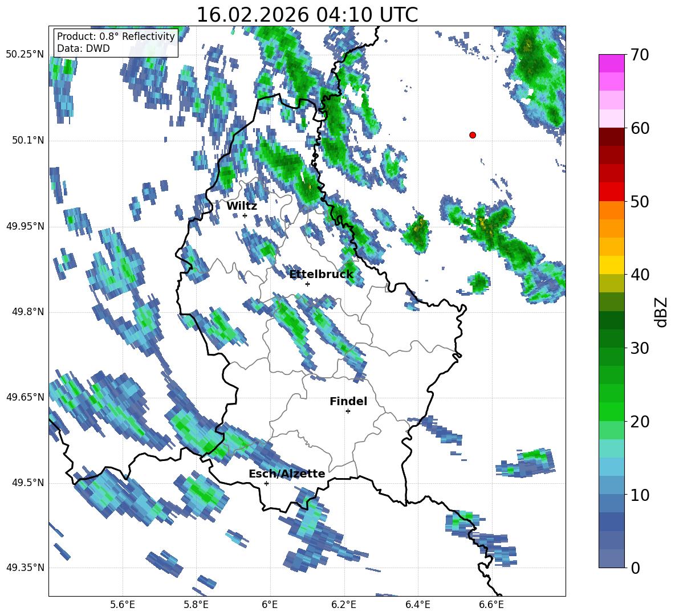Click the Ettelbruck station cross marker
This screenshot has width=675, height=616.
pos(307,284)
